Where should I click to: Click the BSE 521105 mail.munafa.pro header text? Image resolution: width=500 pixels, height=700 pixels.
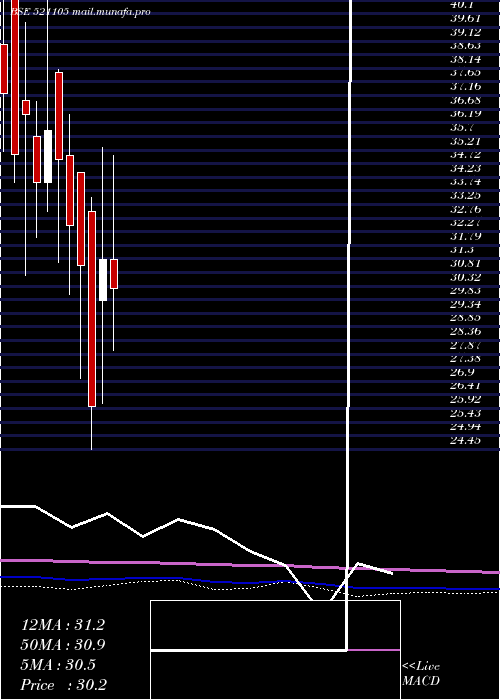pyautogui.click(x=80, y=12)
